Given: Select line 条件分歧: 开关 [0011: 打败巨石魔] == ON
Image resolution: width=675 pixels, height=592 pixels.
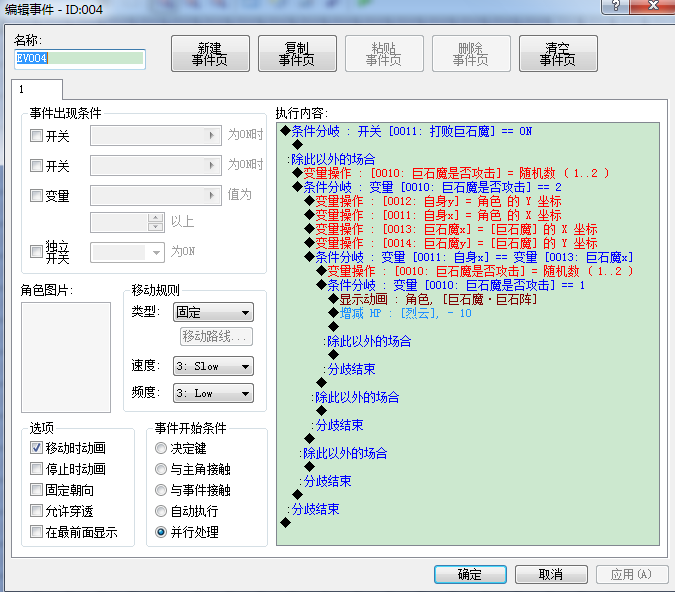Looking at the screenshot, I should tap(406, 131).
